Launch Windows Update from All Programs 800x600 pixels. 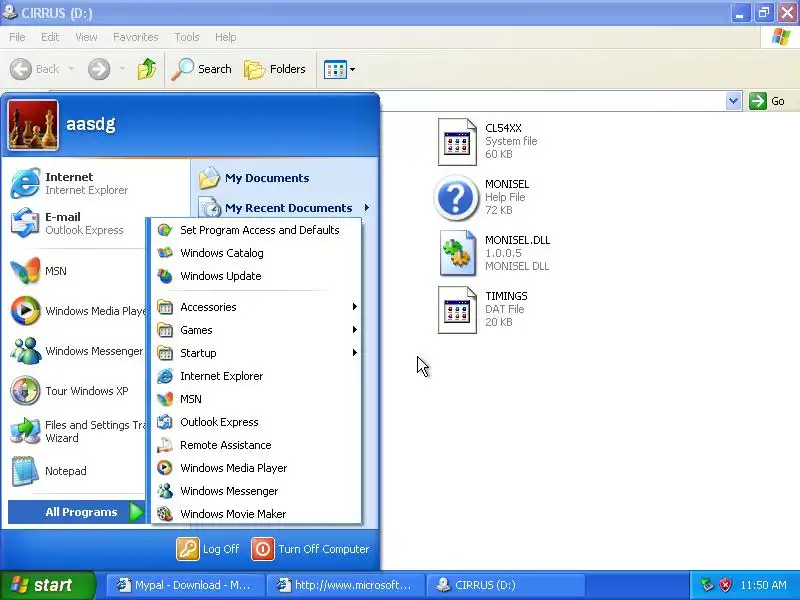[x=256, y=276]
